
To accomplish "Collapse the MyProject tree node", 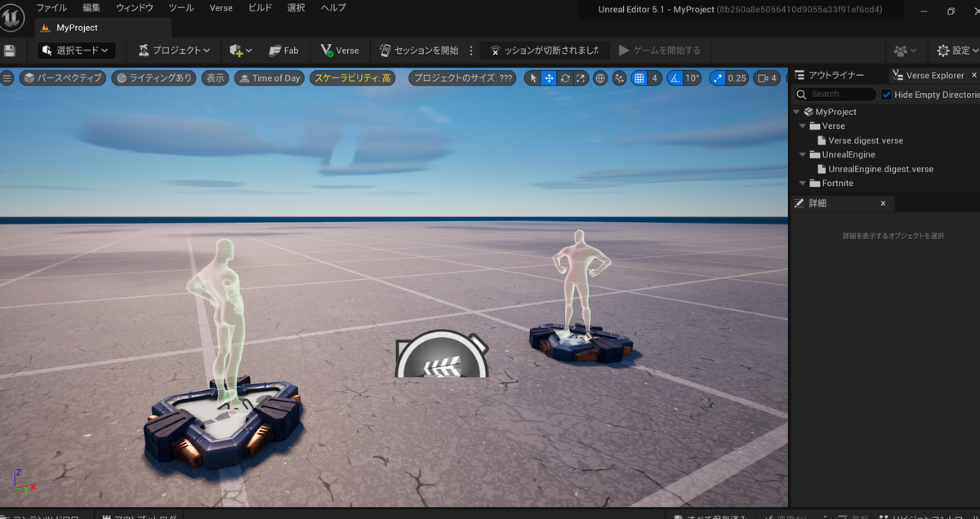I will coord(796,112).
